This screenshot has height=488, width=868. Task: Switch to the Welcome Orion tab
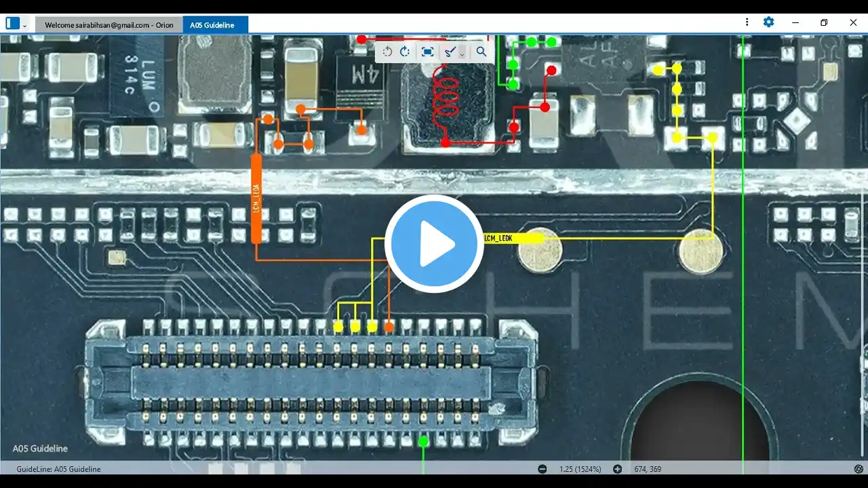tap(109, 25)
